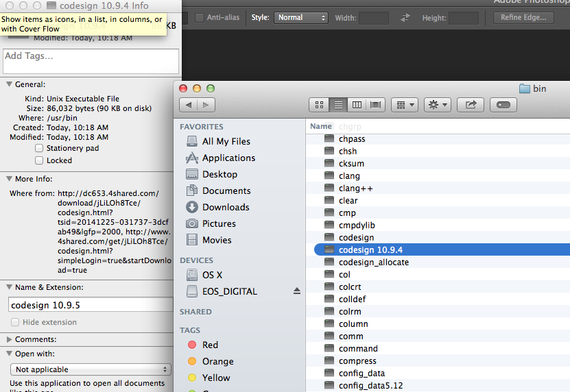
Task: Expand the Comments section
Action: tap(9, 339)
